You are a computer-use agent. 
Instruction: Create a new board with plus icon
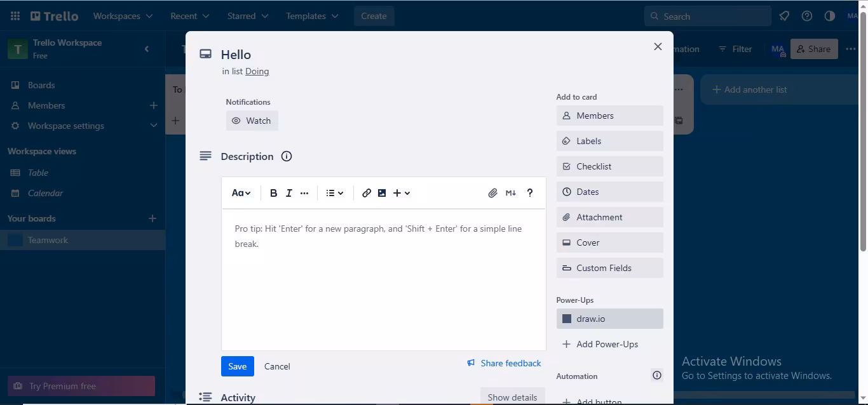click(153, 218)
